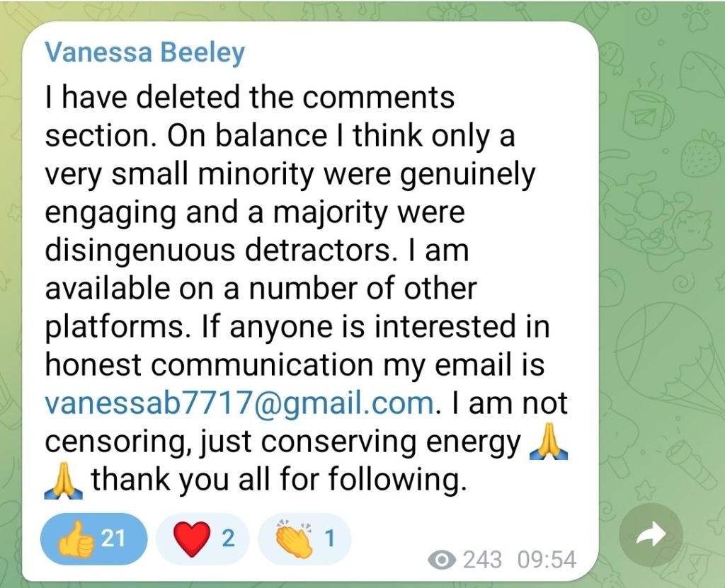Click the thumbs-up count of 21

pyautogui.click(x=113, y=539)
